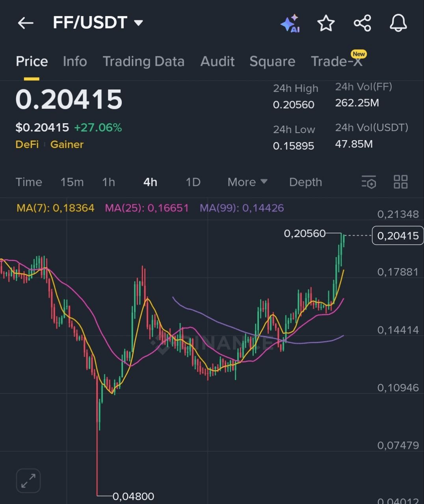Add FF/USDT to favorites with star
This screenshot has width=424, height=504.
pyautogui.click(x=326, y=24)
